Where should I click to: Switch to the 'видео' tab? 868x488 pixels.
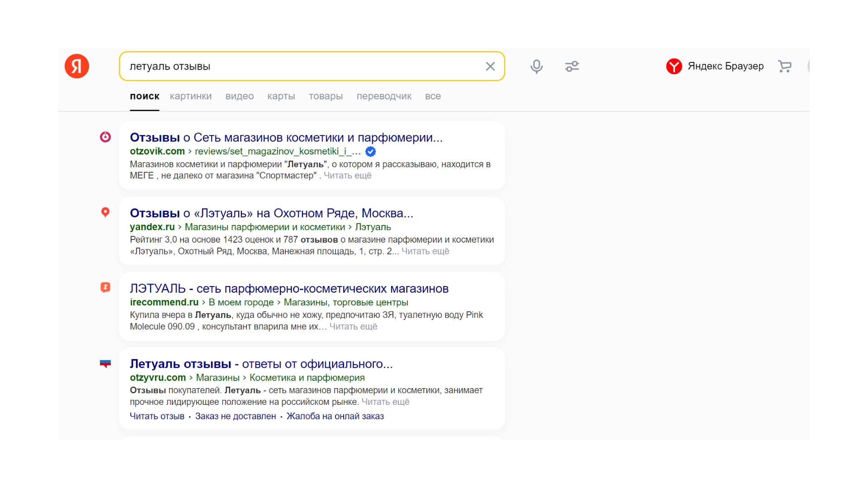coord(240,96)
